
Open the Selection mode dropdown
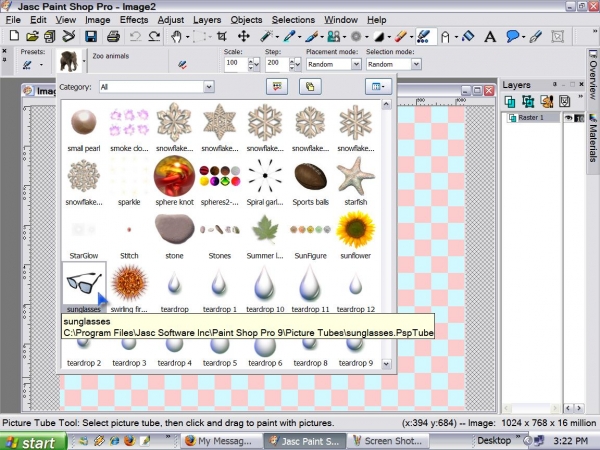[x=416, y=64]
